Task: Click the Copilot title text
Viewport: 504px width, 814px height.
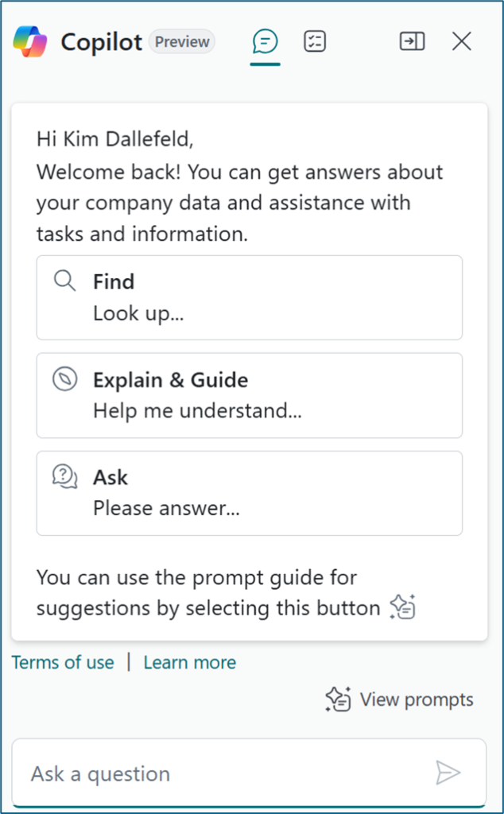Action: tap(101, 42)
